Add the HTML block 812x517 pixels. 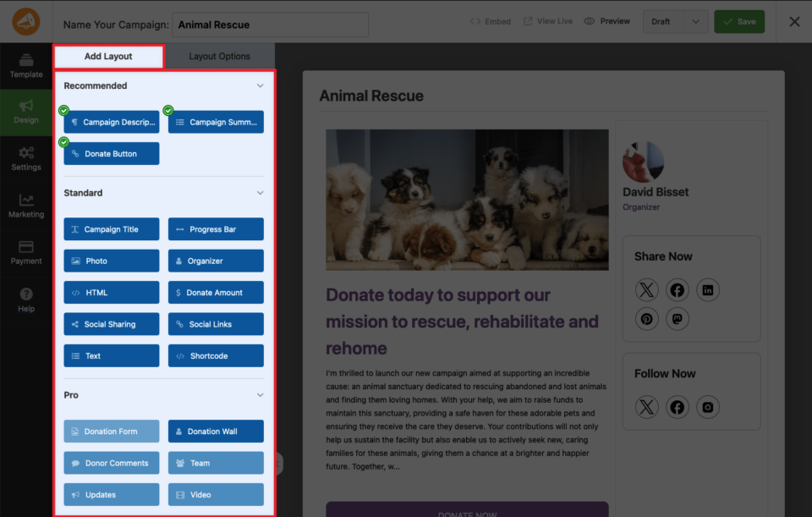[x=112, y=293]
